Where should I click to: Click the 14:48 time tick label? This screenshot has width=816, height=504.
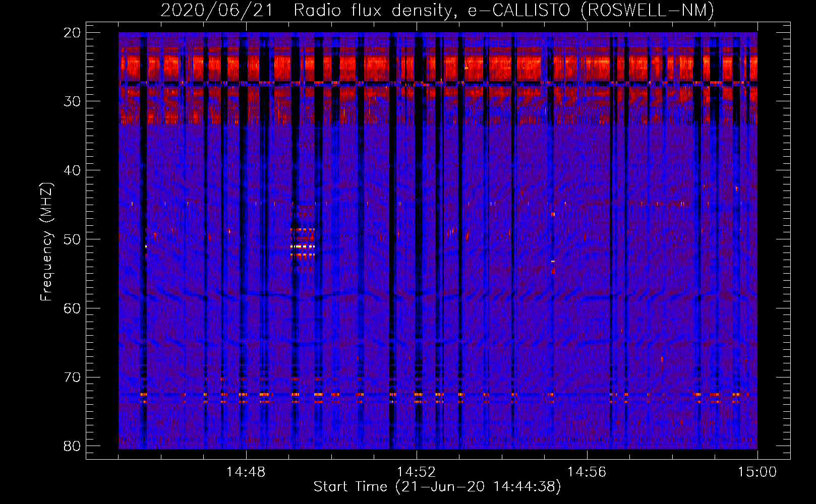pos(246,472)
